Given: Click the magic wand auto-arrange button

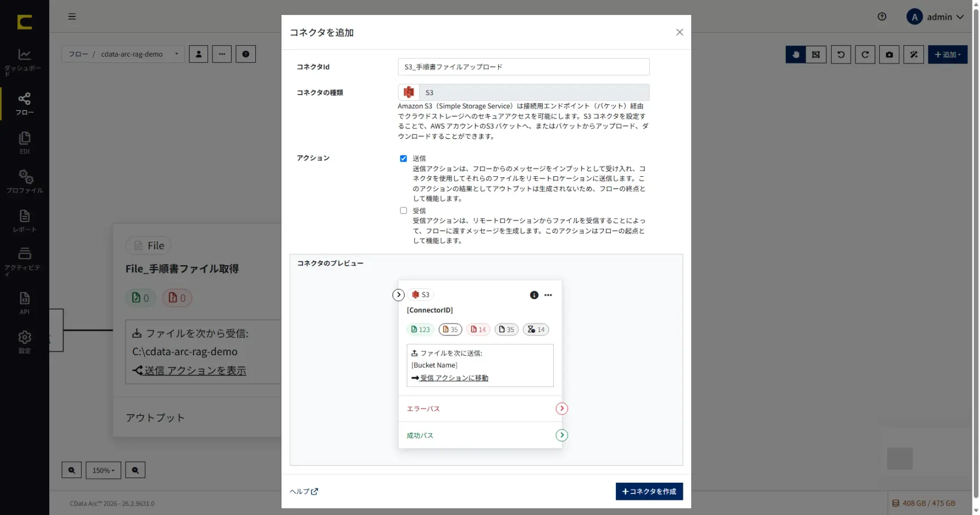Looking at the screenshot, I should pos(914,54).
